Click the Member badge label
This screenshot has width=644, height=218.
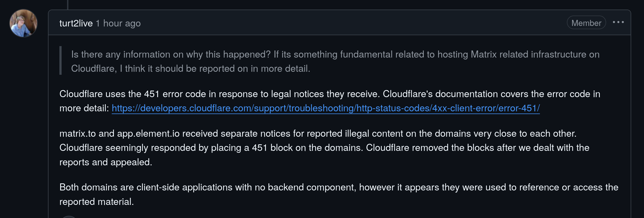(586, 23)
